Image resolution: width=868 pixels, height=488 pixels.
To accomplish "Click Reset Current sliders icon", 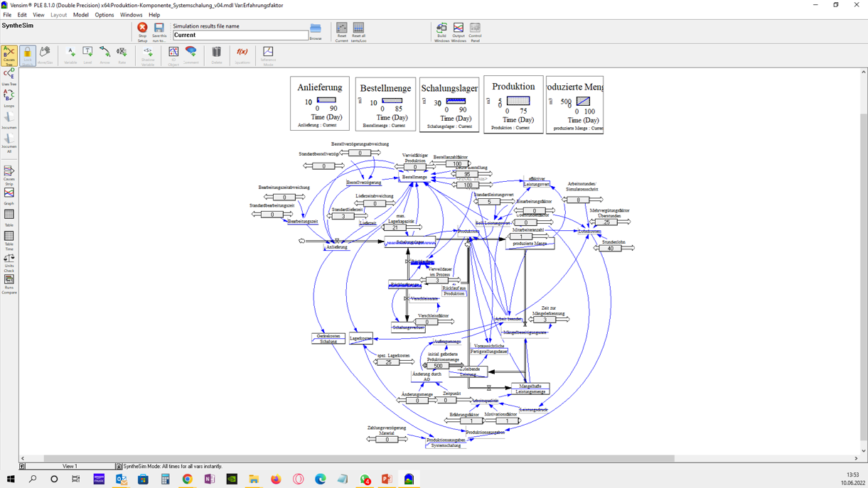I will point(342,31).
